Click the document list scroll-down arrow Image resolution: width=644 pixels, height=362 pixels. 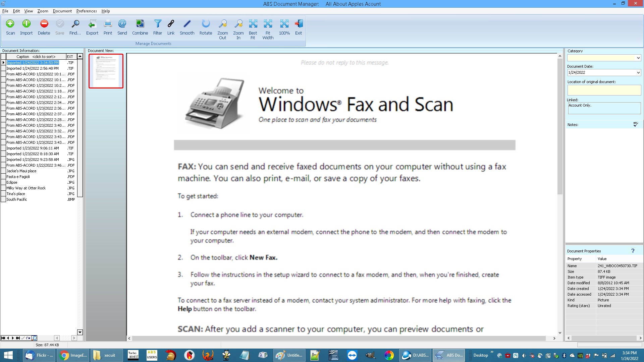pyautogui.click(x=80, y=332)
